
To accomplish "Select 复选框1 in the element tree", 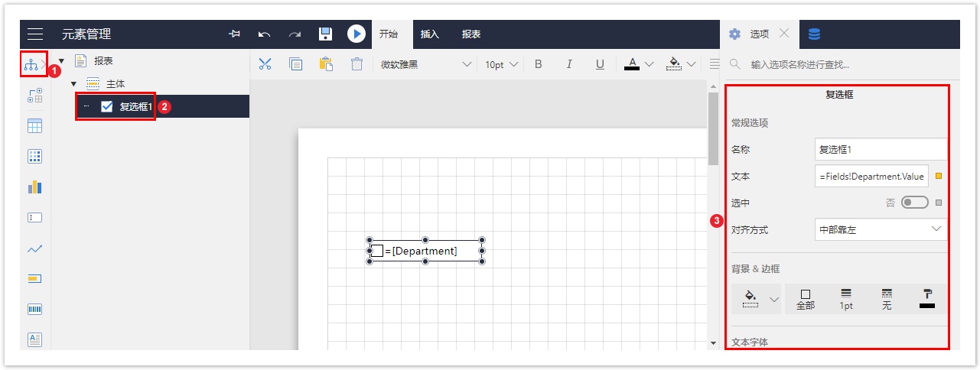I will coord(136,107).
